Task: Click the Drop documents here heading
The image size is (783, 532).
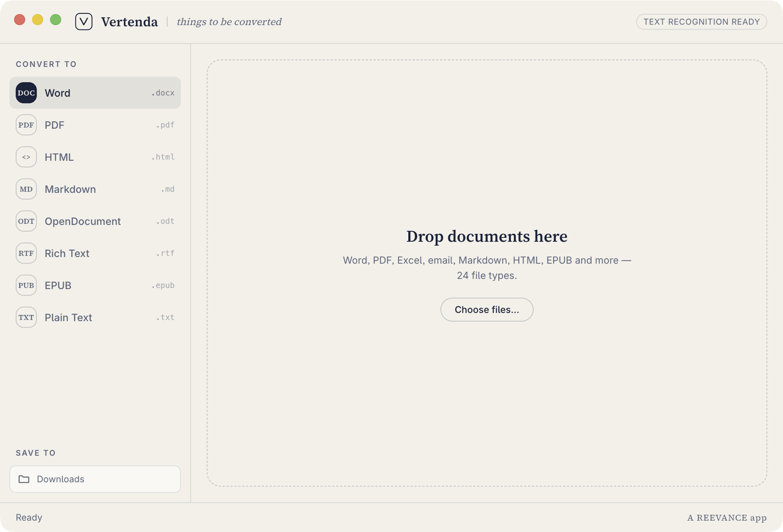Action: 487,236
